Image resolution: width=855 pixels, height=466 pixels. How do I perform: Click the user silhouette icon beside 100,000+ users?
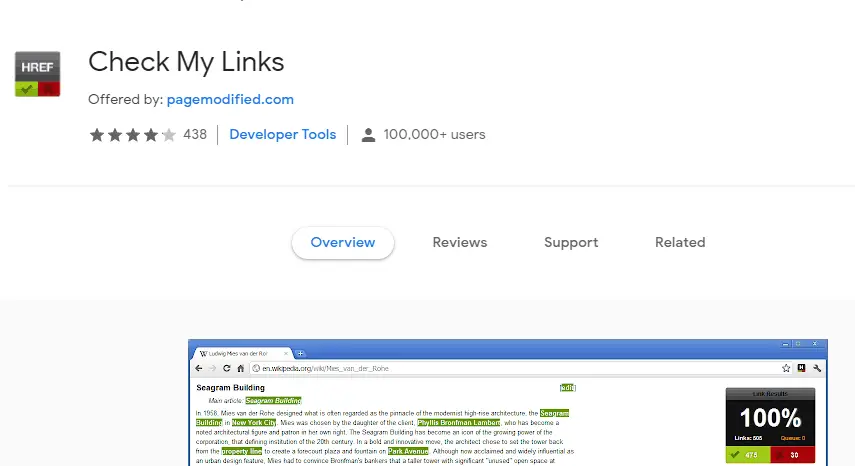tap(369, 135)
